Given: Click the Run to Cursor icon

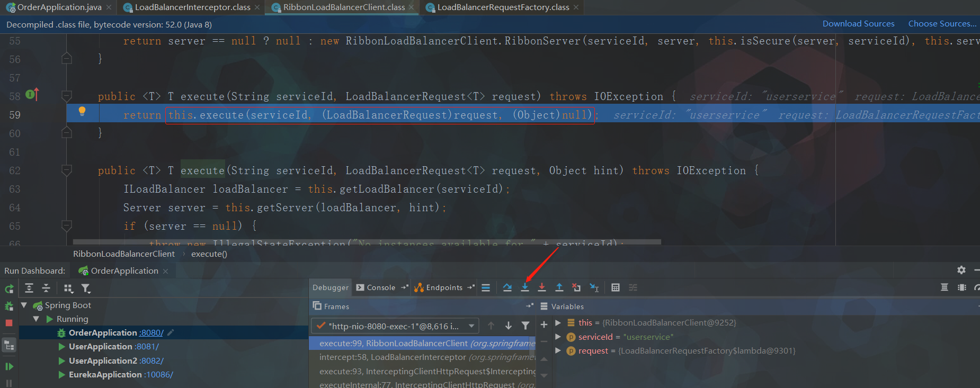Looking at the screenshot, I should click(x=594, y=287).
